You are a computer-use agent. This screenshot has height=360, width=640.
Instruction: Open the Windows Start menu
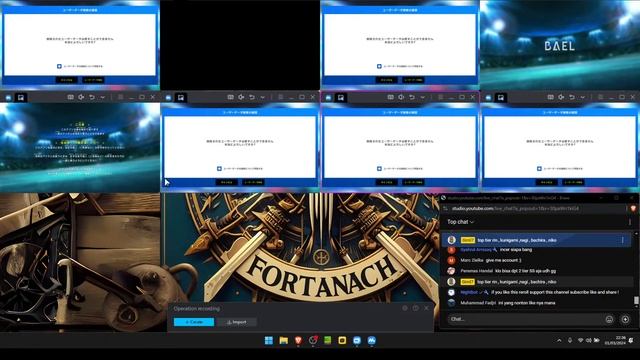point(269,340)
